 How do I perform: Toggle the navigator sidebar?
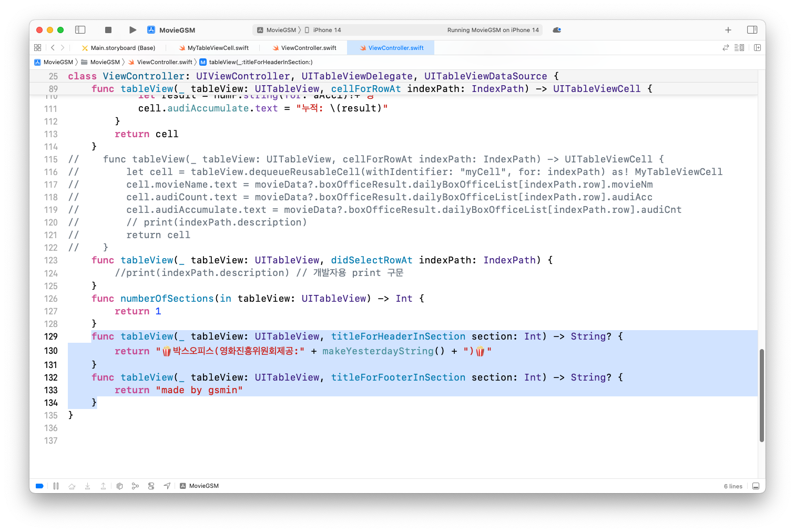click(80, 30)
